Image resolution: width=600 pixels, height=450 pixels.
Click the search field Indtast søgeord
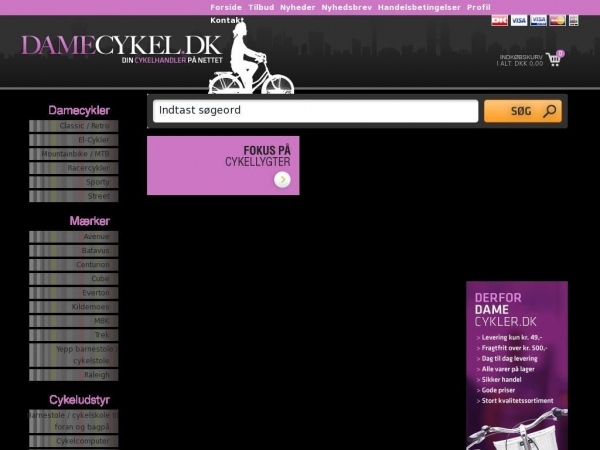tap(316, 111)
